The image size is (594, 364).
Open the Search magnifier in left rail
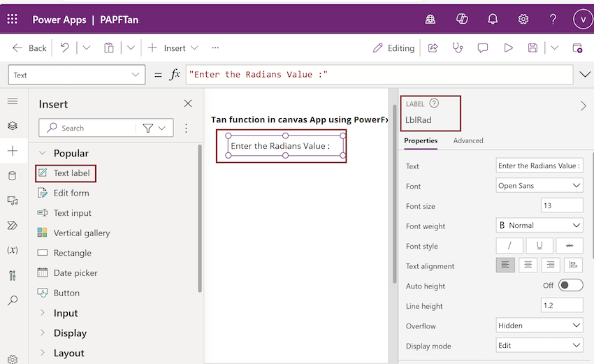point(13,300)
